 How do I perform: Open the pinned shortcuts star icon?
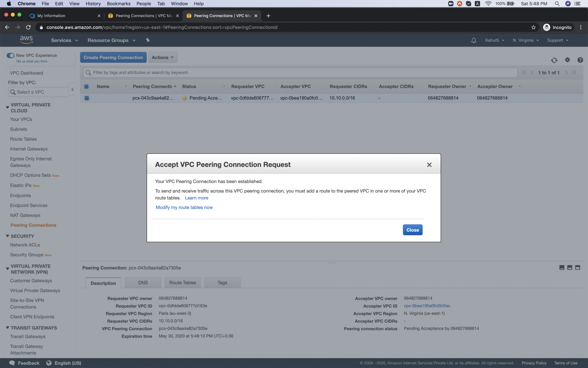coord(148,40)
